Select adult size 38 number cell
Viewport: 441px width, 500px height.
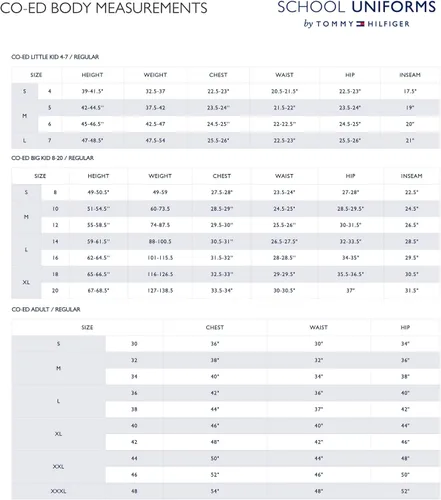pyautogui.click(x=134, y=409)
